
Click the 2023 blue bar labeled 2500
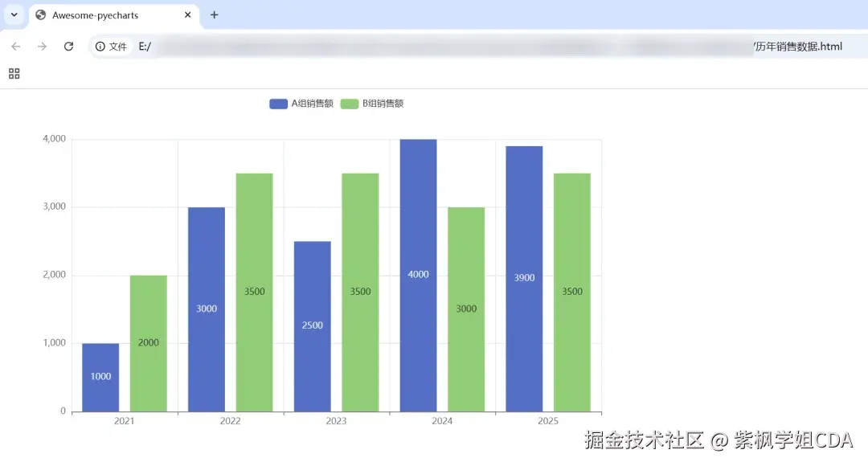[312, 326]
